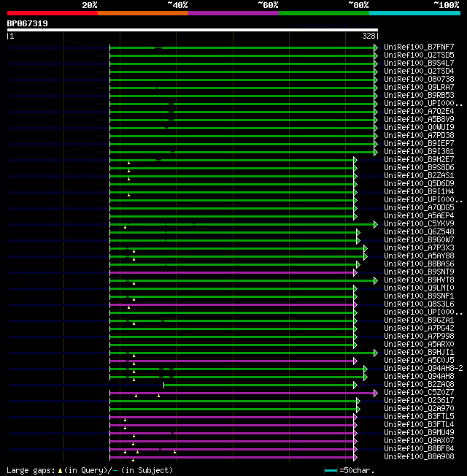
Task: Click the white BP067319 query bar
Action: [x=193, y=30]
